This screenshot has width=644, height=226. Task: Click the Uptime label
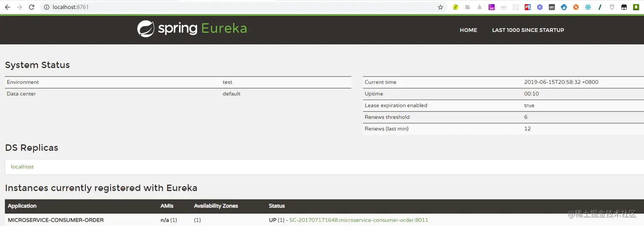[374, 94]
